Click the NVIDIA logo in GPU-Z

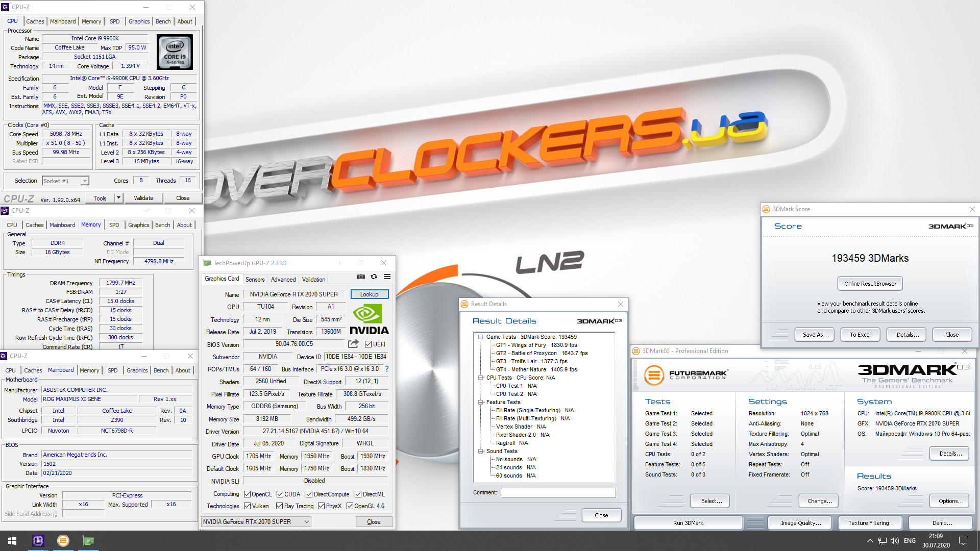point(369,319)
